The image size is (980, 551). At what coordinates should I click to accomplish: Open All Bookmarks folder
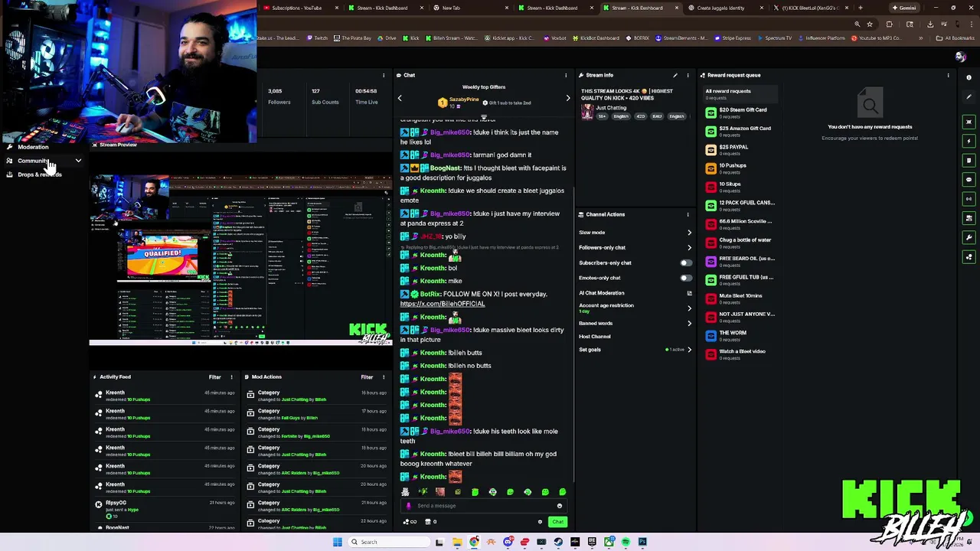coord(955,38)
